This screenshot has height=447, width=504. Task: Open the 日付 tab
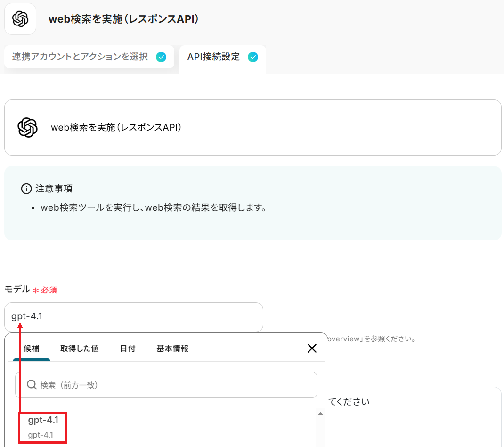click(128, 348)
